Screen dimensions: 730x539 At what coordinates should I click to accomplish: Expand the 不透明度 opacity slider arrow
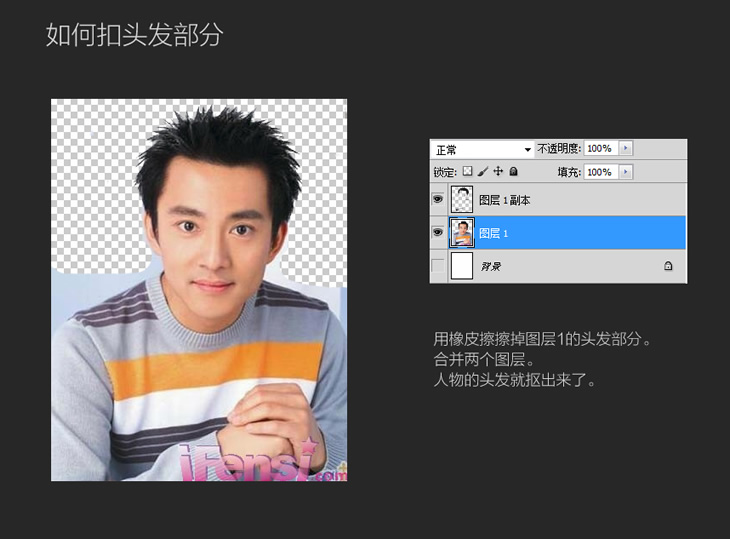click(626, 148)
